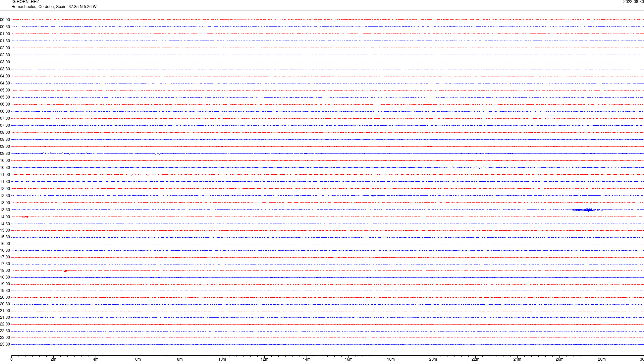The image size is (644, 362).
Task: Click the red event blip on 17:00 trace
Action: tap(331, 257)
